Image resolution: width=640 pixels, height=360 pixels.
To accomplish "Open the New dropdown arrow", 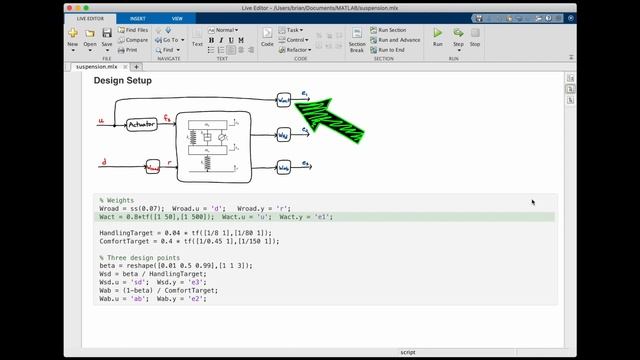I will pyautogui.click(x=73, y=50).
